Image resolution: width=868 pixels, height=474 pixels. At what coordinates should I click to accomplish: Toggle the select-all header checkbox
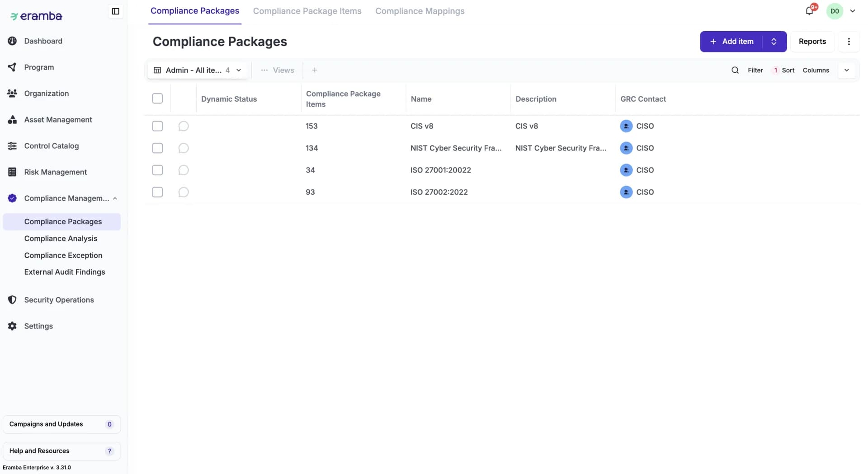tap(157, 99)
